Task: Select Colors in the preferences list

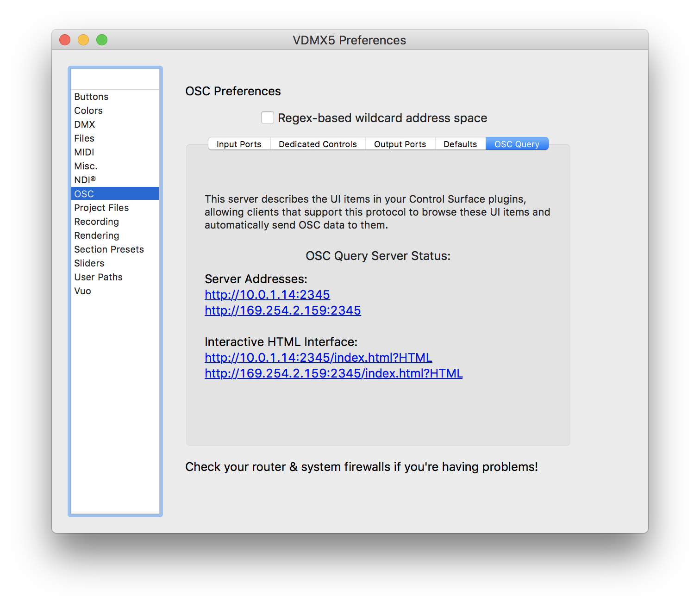Action: pyautogui.click(x=115, y=111)
